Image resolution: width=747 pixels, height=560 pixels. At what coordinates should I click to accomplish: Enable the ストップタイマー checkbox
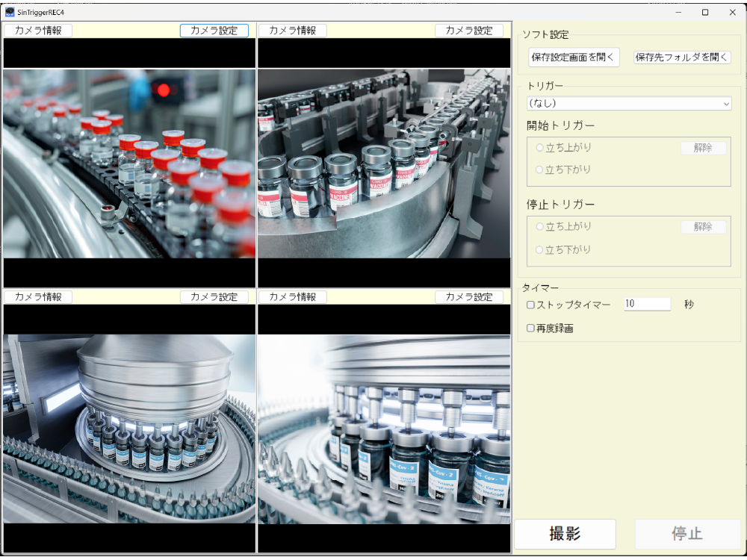(x=531, y=305)
